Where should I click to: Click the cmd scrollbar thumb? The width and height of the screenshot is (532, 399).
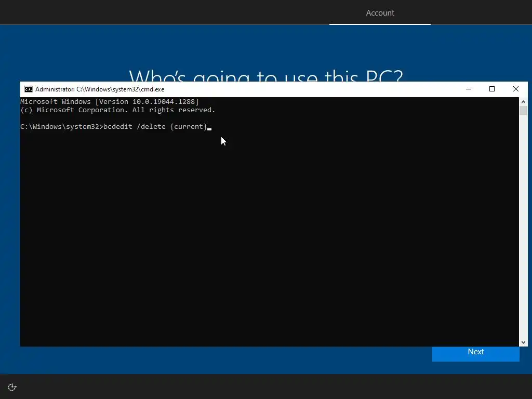click(523, 111)
